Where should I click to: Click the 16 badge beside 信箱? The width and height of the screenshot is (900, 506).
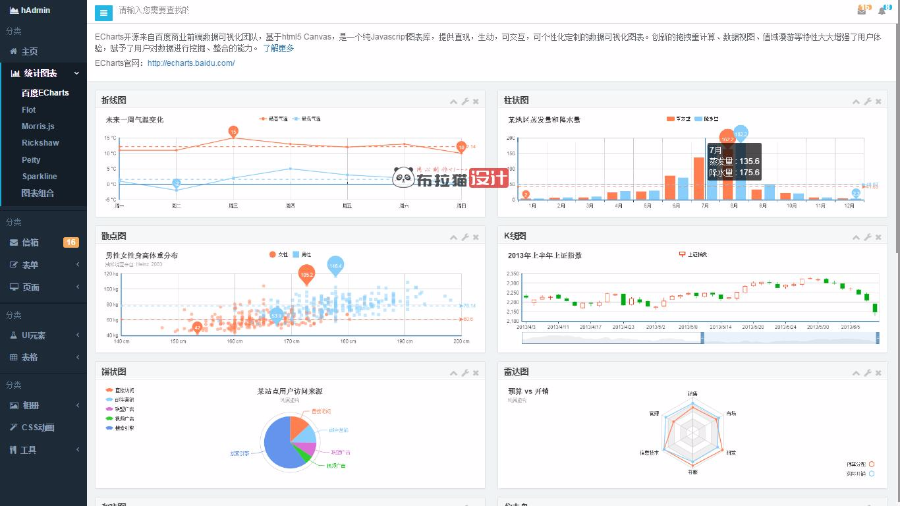[71, 243]
